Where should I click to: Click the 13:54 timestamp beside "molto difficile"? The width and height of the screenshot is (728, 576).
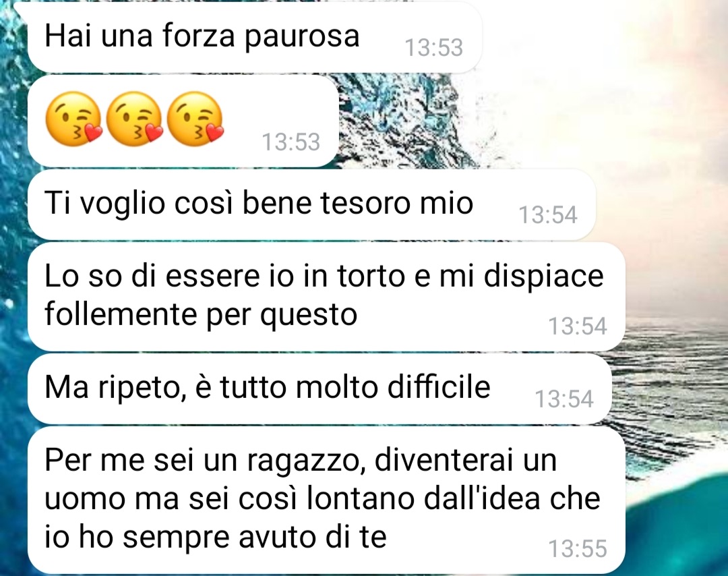coord(564,399)
